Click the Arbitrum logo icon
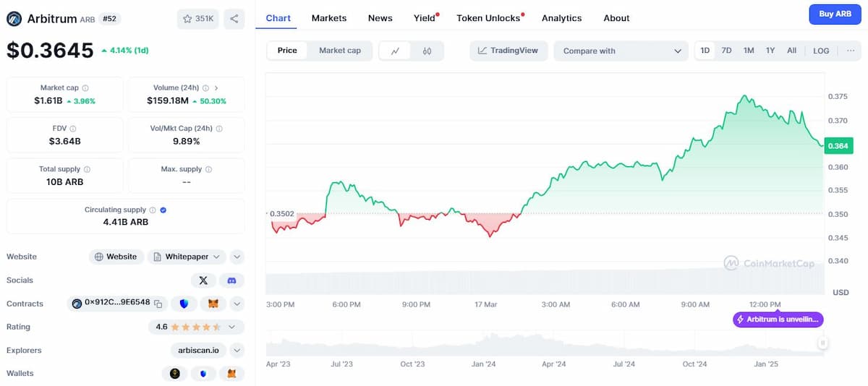 pyautogui.click(x=14, y=19)
